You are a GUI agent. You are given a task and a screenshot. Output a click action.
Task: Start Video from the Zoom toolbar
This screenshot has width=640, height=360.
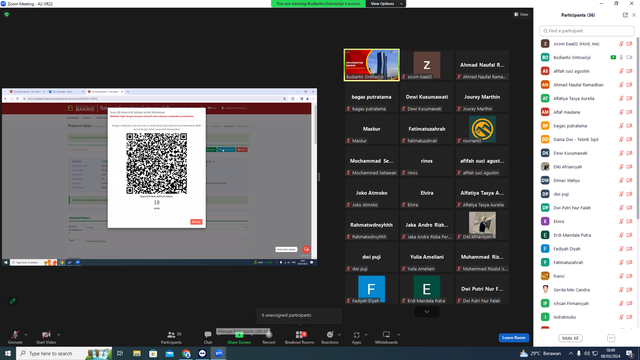[x=46, y=337]
